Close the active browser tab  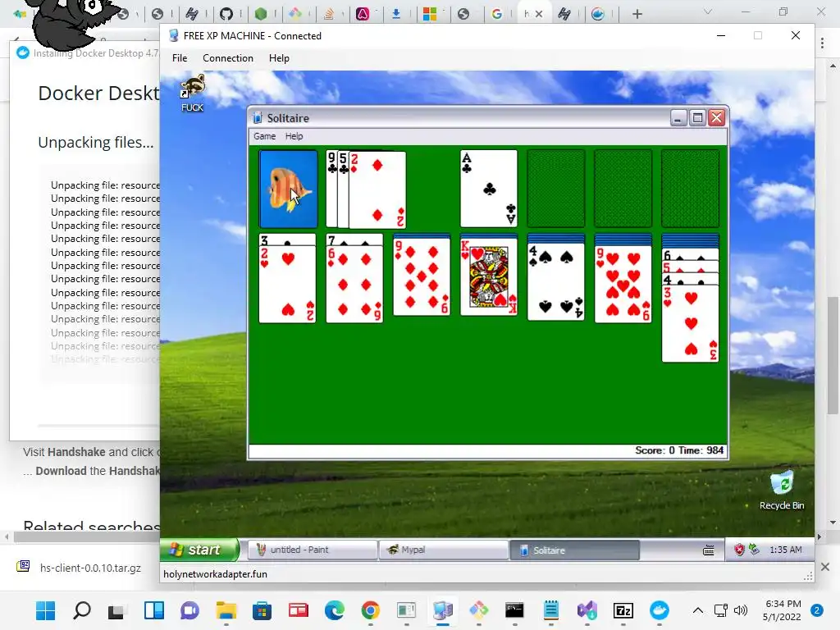point(539,14)
